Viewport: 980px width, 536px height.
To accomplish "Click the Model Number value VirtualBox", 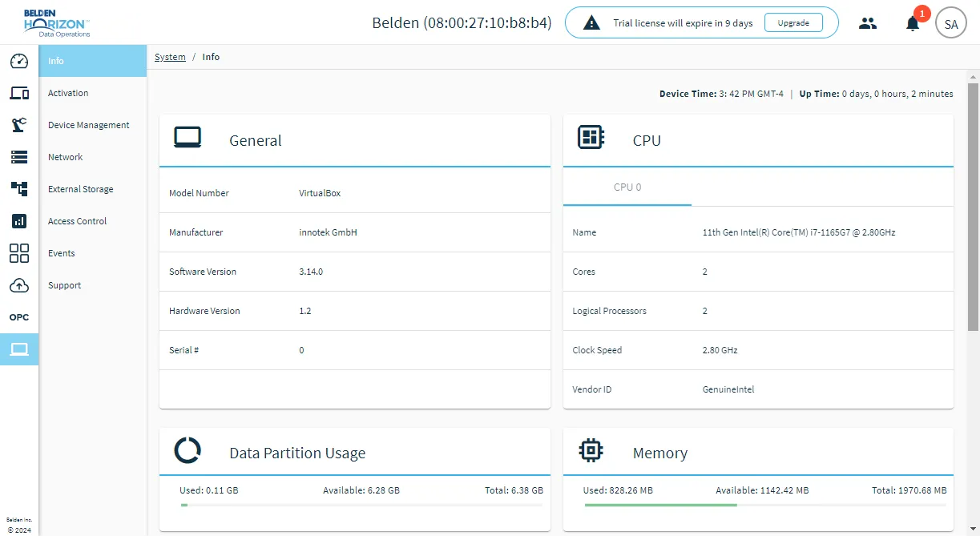I will (321, 193).
